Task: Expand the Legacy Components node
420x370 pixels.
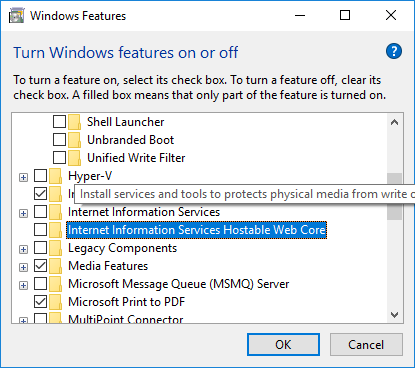Action: (23, 249)
